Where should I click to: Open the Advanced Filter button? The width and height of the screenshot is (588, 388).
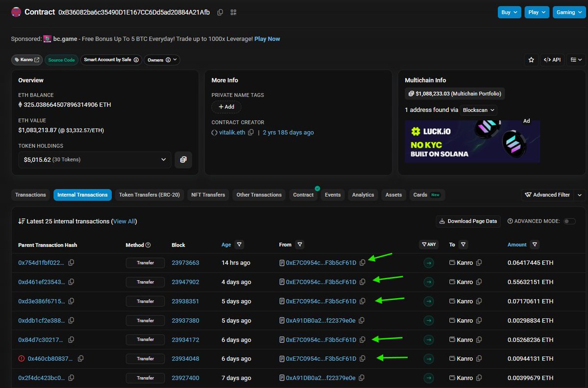pos(547,195)
